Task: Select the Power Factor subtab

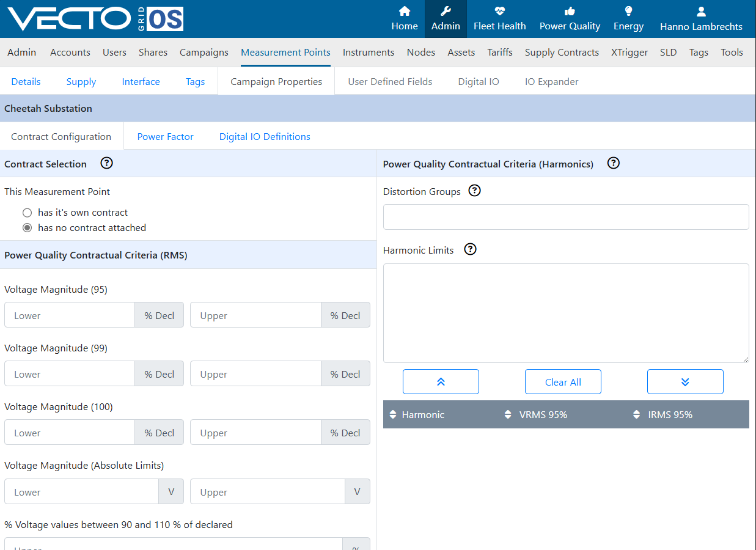Action: click(x=165, y=136)
